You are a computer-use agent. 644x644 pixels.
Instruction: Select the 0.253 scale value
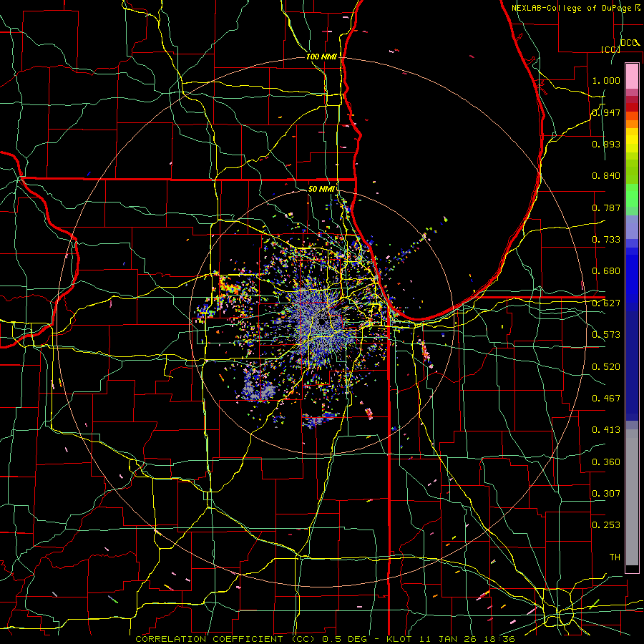tap(606, 525)
